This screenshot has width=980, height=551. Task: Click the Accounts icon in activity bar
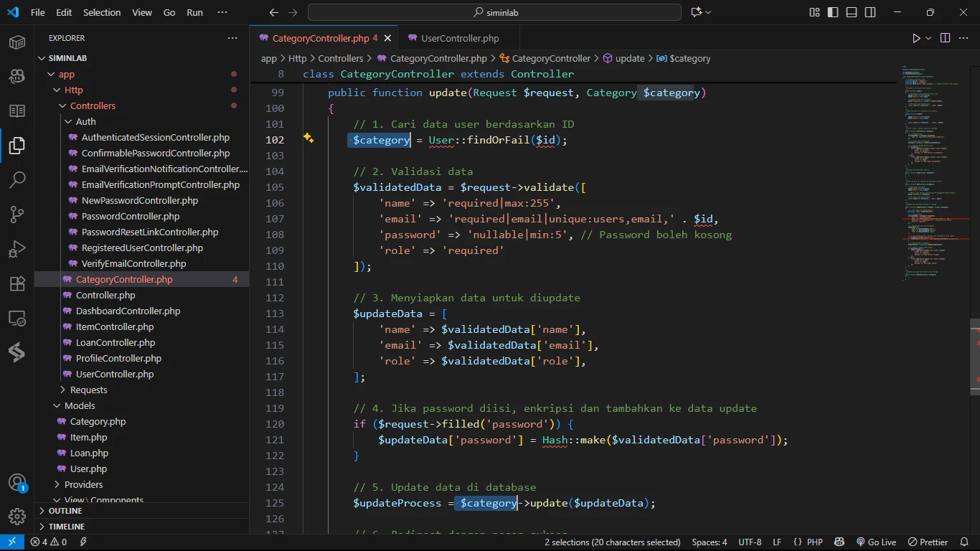pyautogui.click(x=17, y=483)
